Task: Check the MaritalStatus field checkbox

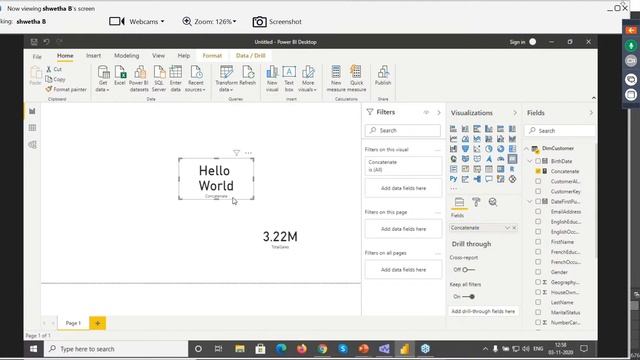Action: pyautogui.click(x=538, y=313)
